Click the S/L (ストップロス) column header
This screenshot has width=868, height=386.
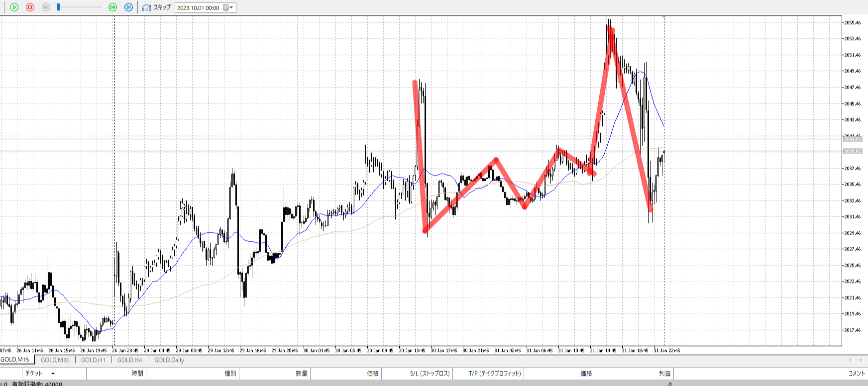430,374
